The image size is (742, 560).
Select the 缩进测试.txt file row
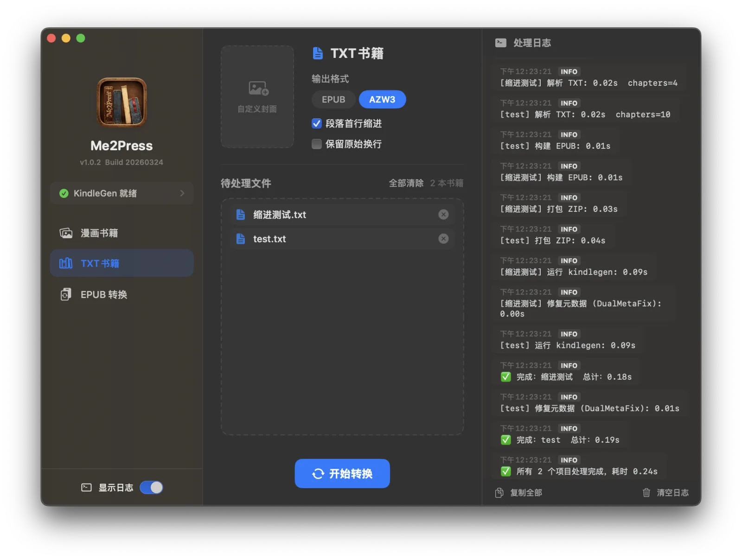(x=342, y=215)
